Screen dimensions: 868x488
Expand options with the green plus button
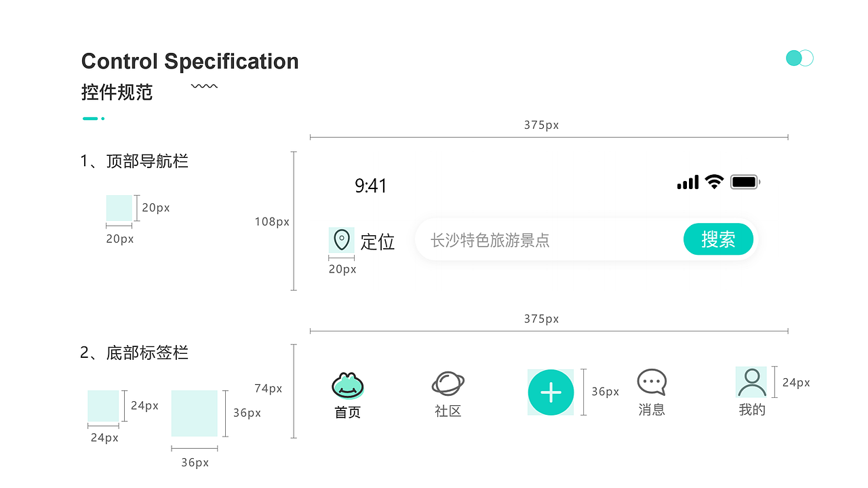[550, 392]
